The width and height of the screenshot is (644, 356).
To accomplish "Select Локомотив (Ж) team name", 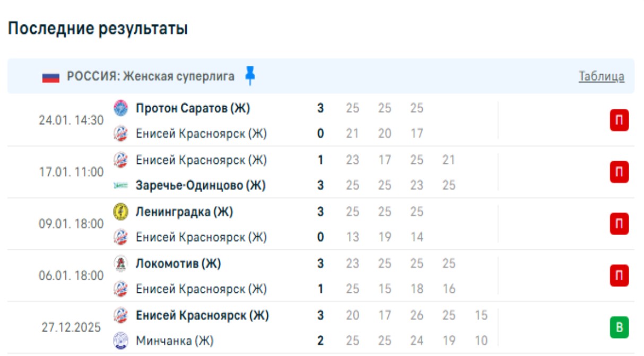I will coord(178,263).
